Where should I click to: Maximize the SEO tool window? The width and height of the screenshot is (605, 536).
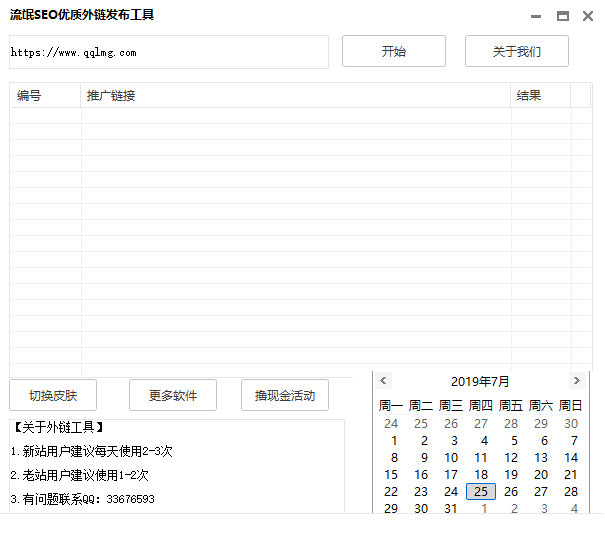point(563,16)
